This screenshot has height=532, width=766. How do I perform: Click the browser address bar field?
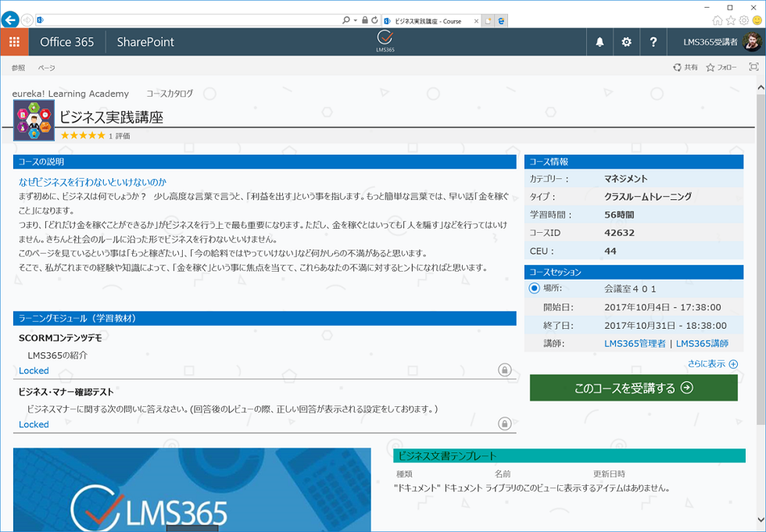(188, 20)
